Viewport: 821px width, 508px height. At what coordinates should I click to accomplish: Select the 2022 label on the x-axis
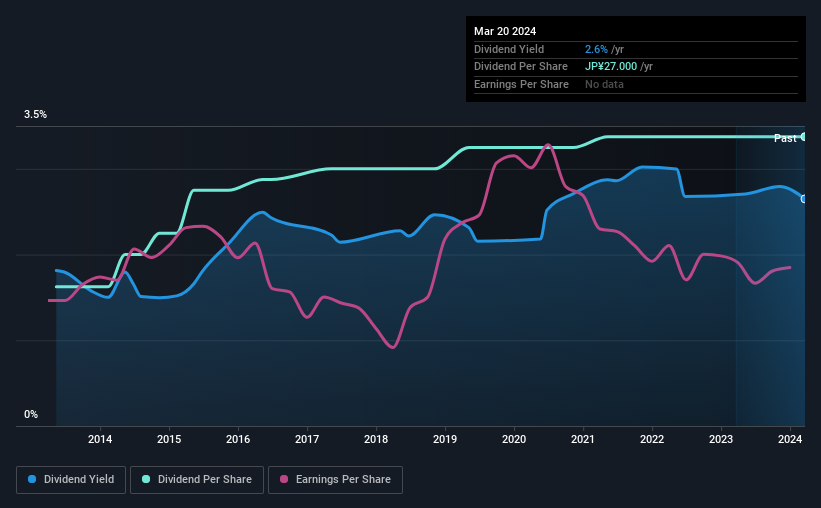652,439
